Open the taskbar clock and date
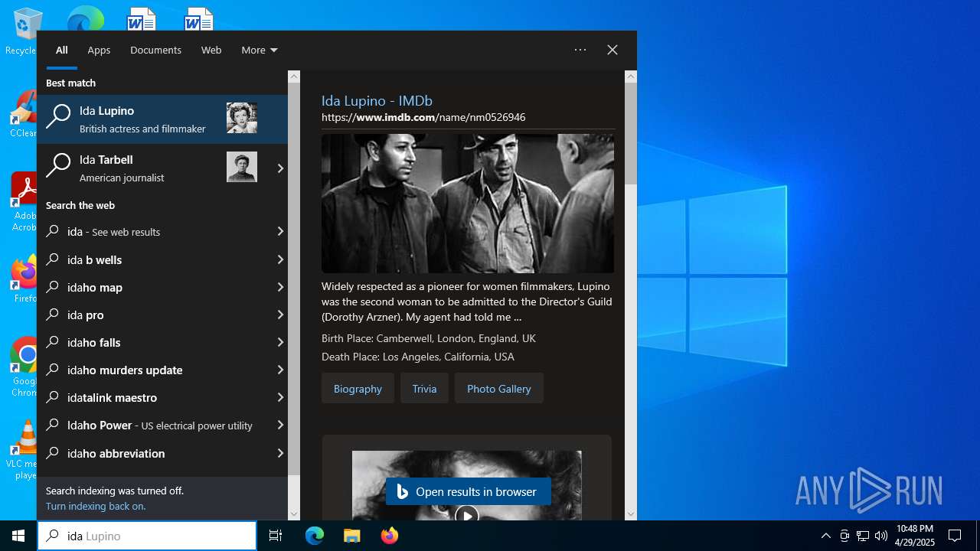This screenshot has height=551, width=980. (915, 536)
